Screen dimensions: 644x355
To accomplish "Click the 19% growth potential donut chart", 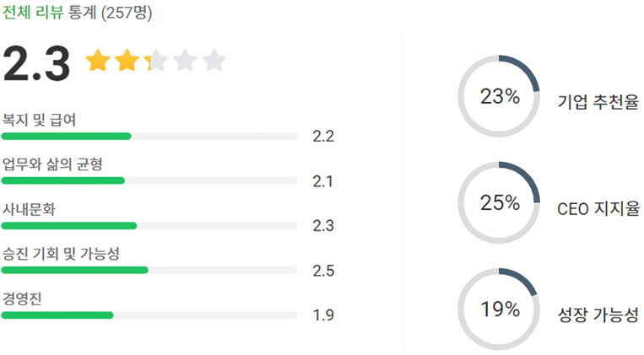I will coord(499,309).
